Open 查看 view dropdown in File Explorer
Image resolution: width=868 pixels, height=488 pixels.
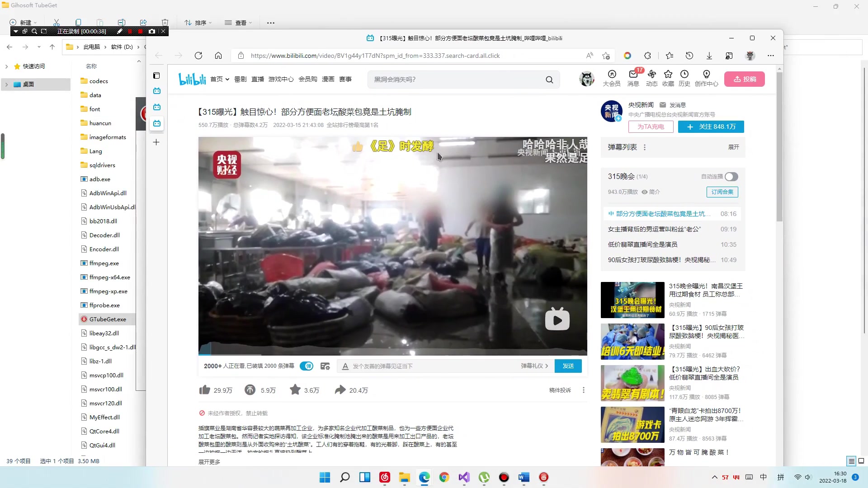click(238, 23)
